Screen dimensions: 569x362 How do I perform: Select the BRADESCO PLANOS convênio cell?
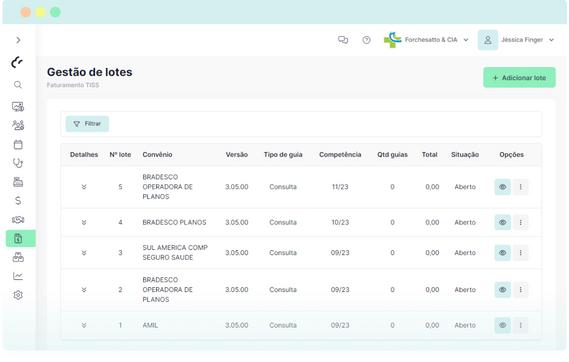click(x=174, y=222)
